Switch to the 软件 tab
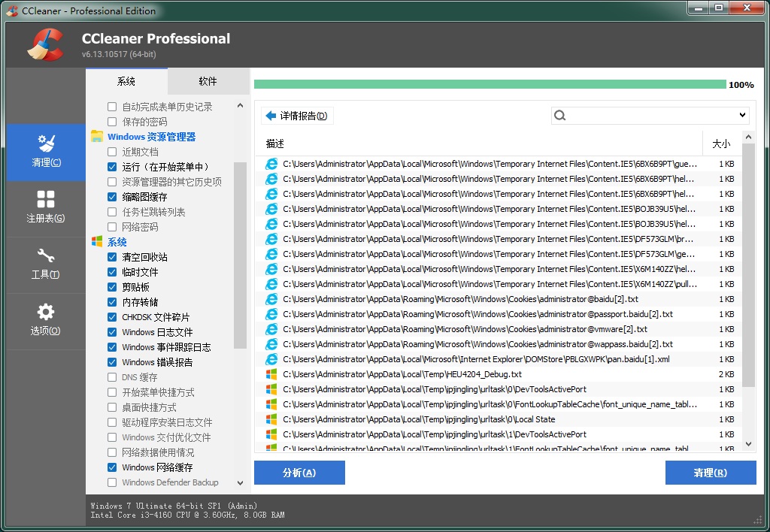Image resolution: width=770 pixels, height=532 pixels. [x=208, y=81]
